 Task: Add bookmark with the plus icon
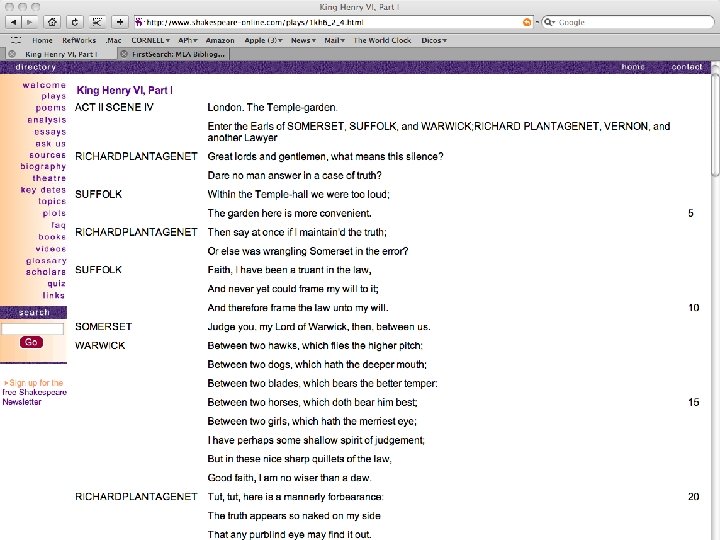(120, 22)
